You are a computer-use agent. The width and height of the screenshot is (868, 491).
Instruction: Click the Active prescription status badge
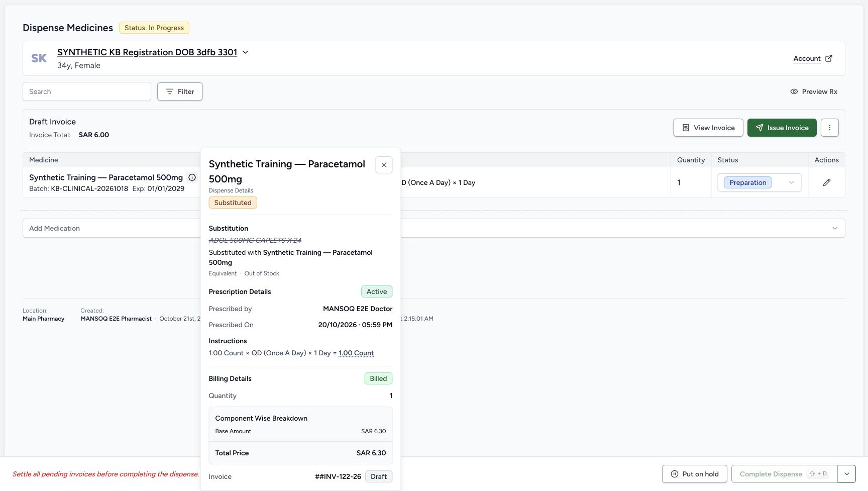point(377,291)
